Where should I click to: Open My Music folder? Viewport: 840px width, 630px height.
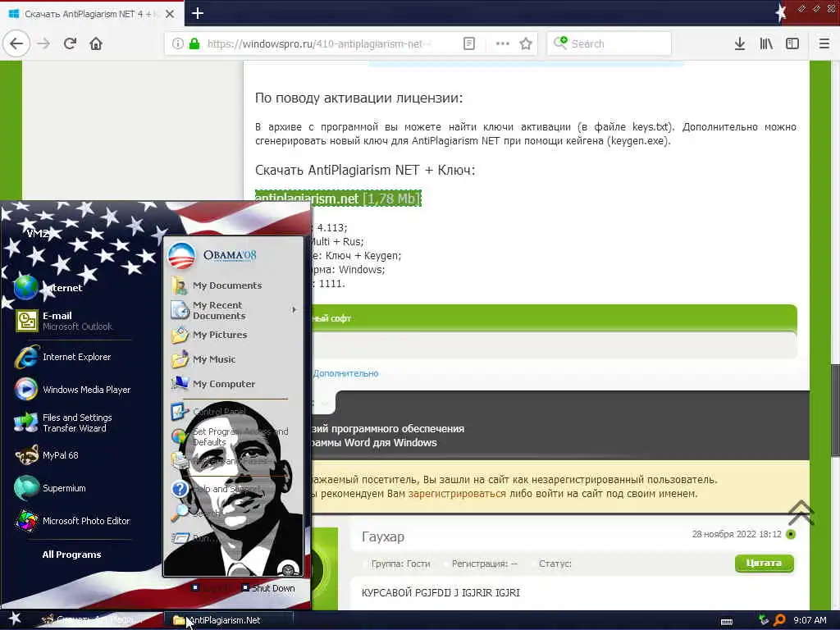pyautogui.click(x=203, y=359)
